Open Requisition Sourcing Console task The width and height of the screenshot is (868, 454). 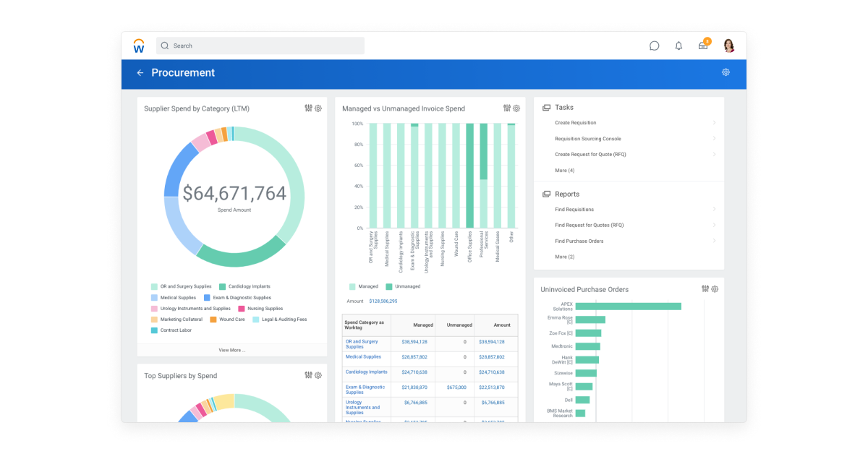tap(588, 139)
